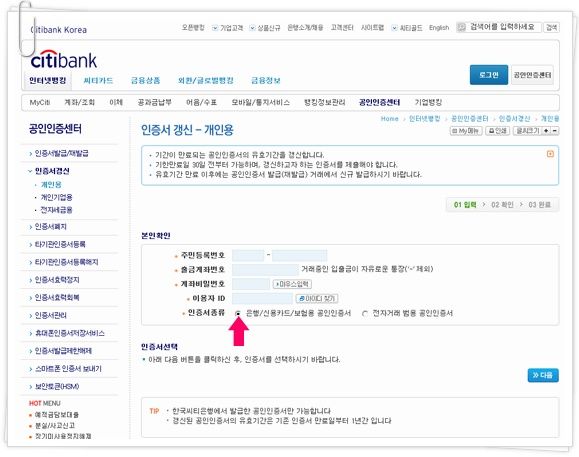
Task: Click 분실/사고신고 hot menu link
Action: (55, 425)
